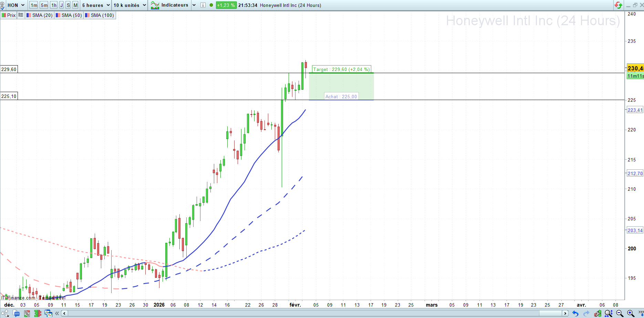Open the order list icon
Image resolution: width=644 pixels, height=318 pixels.
[27, 313]
